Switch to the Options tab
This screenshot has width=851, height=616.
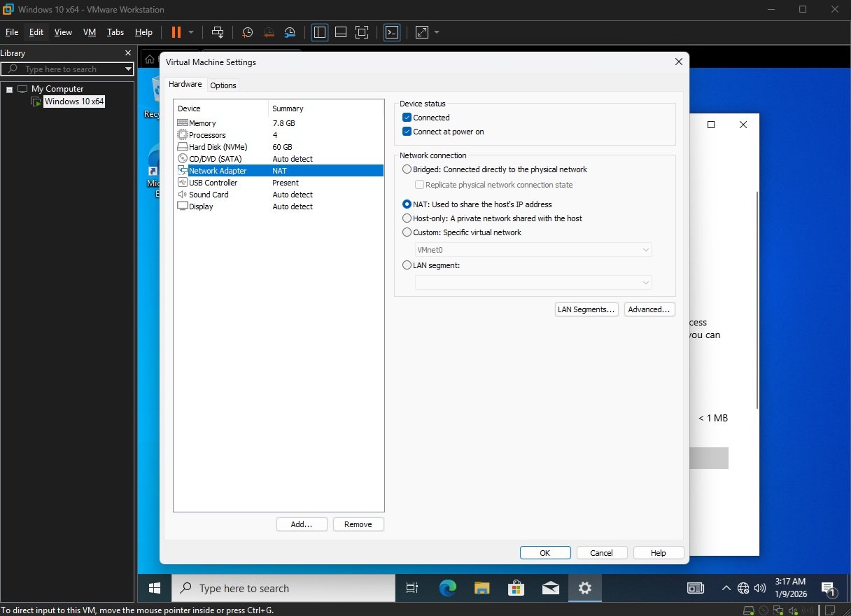pos(223,85)
